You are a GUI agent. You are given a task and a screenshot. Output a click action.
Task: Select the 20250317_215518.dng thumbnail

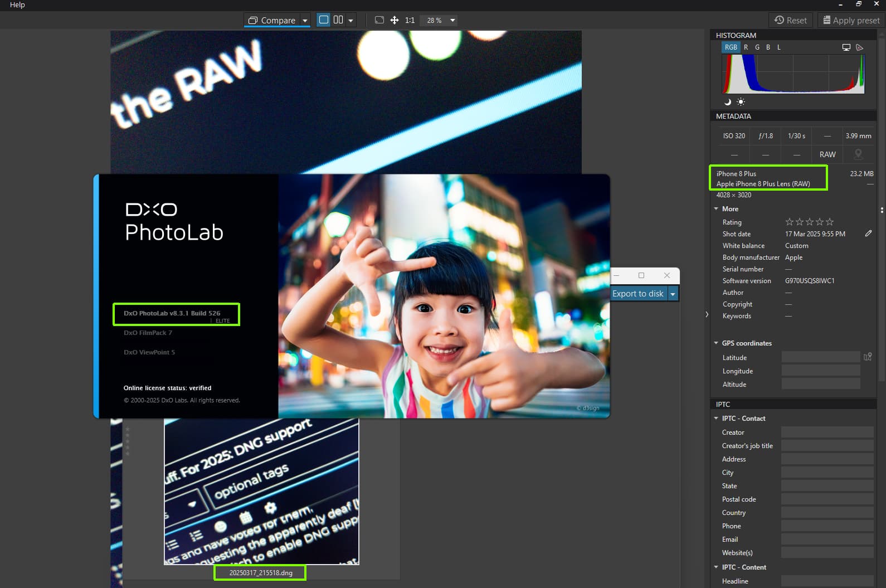pos(261,492)
